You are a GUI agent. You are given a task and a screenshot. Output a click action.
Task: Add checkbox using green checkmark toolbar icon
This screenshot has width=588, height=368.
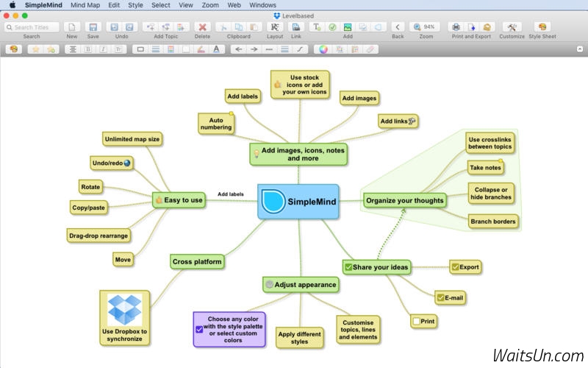tap(332, 27)
